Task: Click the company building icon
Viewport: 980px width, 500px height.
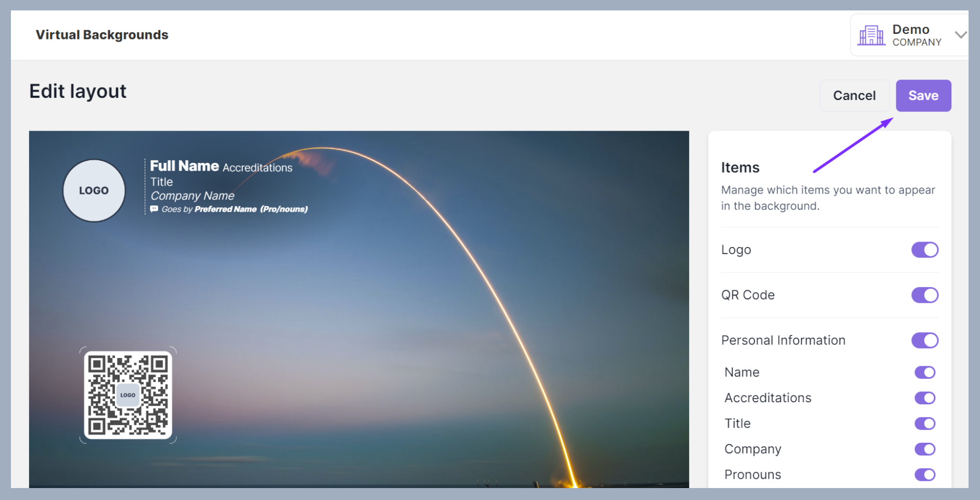Action: (x=871, y=35)
